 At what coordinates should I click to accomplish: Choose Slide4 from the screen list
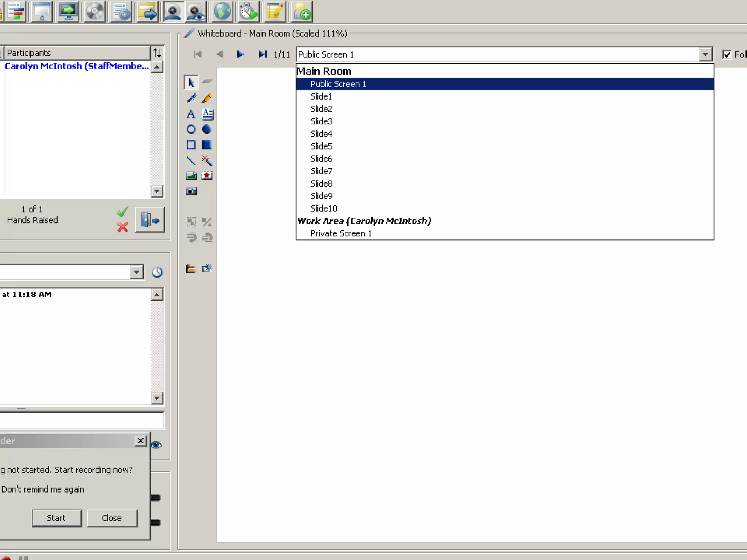coord(505,133)
